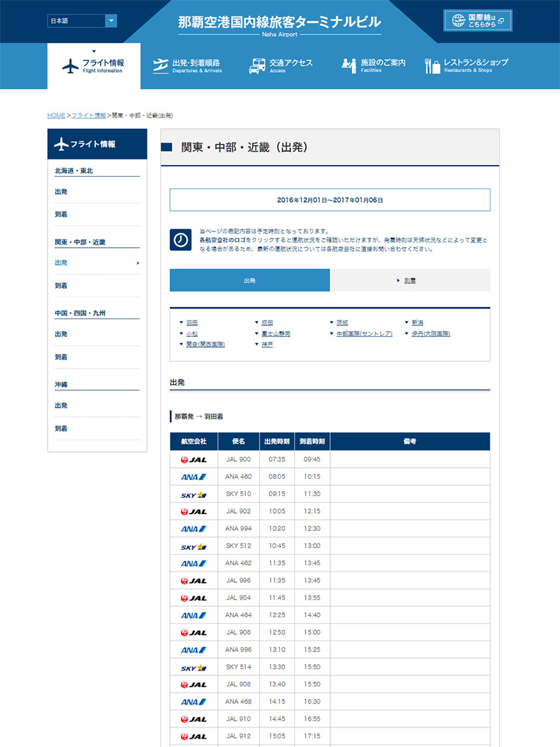Click the JAL logo for flight JAL 912
560x747 pixels.
click(x=194, y=736)
